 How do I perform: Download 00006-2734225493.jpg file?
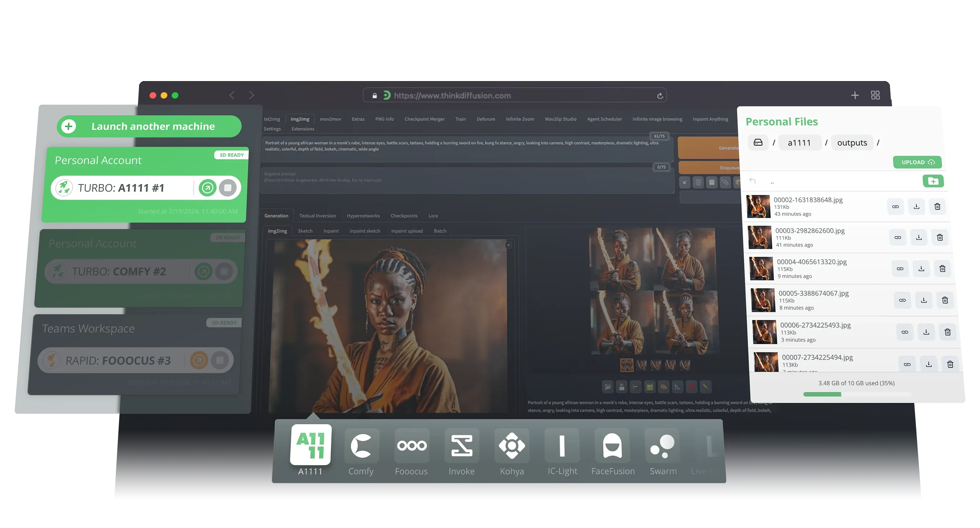[x=926, y=332]
